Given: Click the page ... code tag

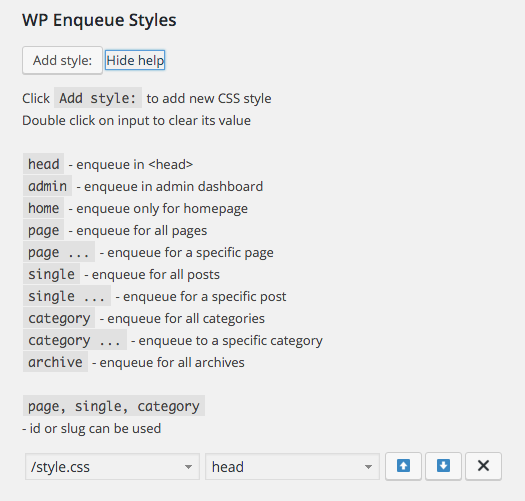Looking at the screenshot, I should pyautogui.click(x=59, y=252).
